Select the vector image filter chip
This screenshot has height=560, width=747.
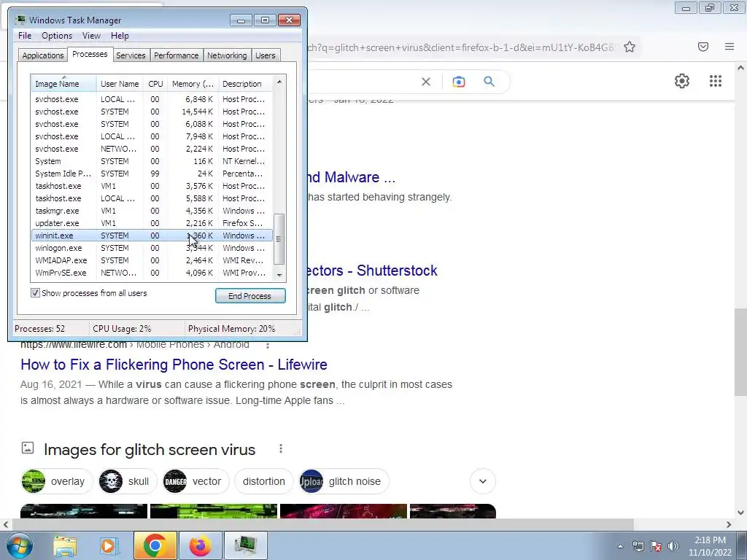pyautogui.click(x=196, y=481)
